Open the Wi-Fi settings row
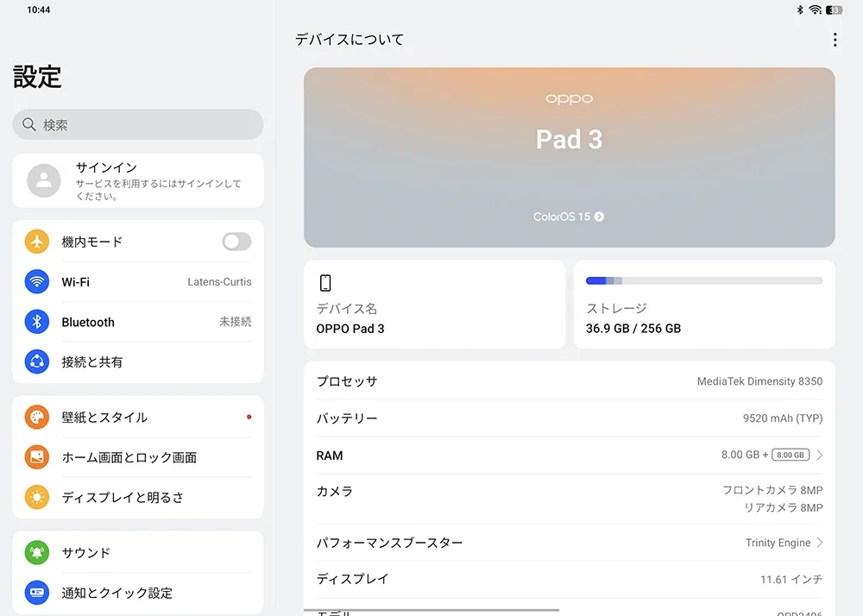Image resolution: width=863 pixels, height=616 pixels. 138,281
